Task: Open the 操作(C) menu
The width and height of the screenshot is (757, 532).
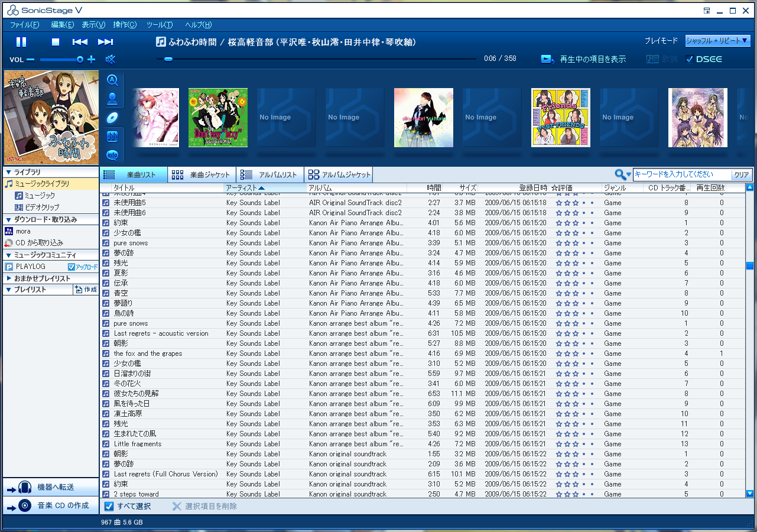Action: [125, 25]
